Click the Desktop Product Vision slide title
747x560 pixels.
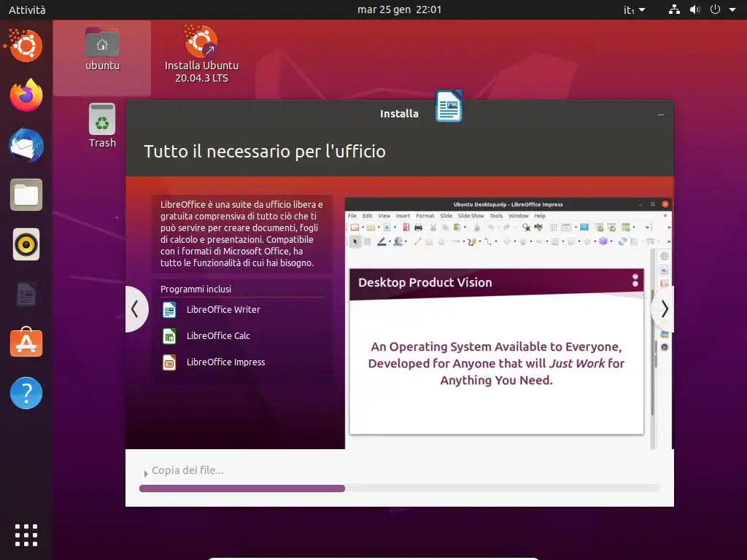point(425,282)
